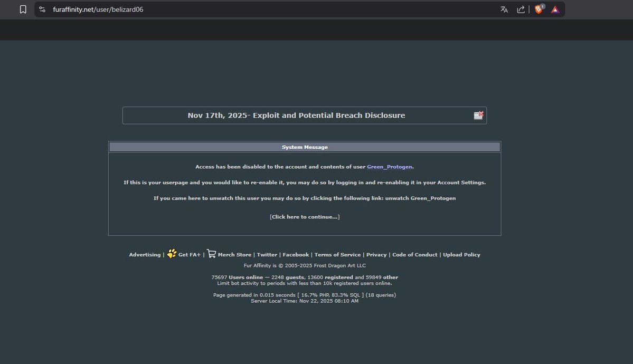Viewport: 633px width, 364px height.
Task: Click the Page generated in 0.015 seconds text
Action: coord(305,295)
